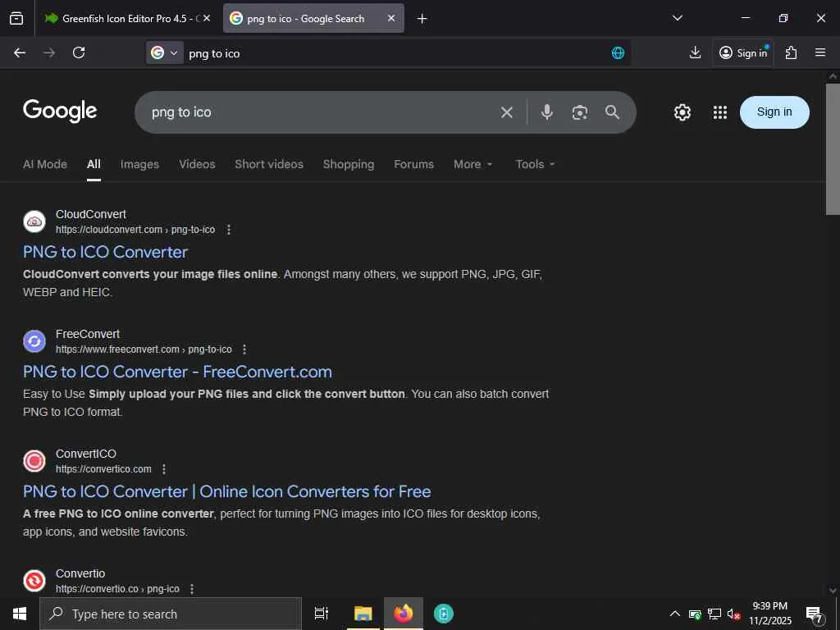Open Forums results tab
This screenshot has width=840, height=630.
(x=414, y=164)
